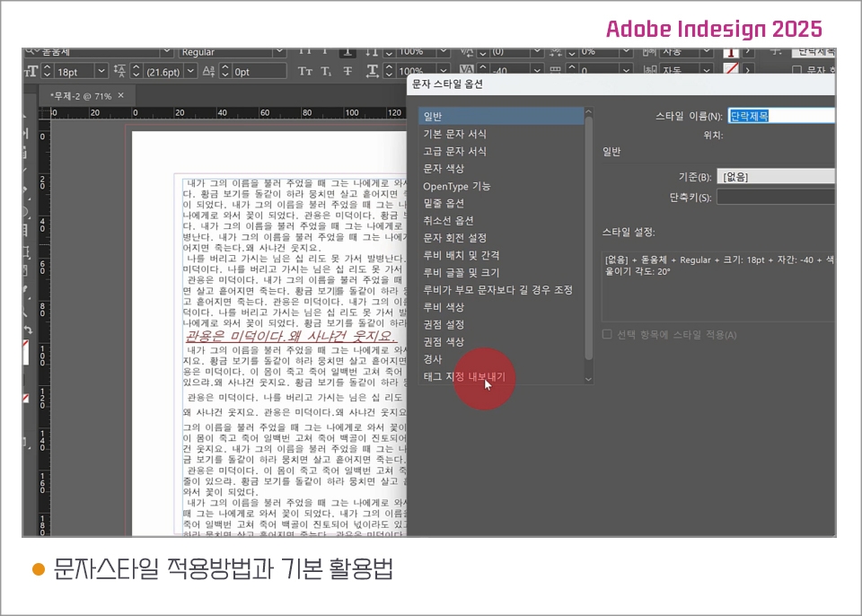
Task: Open the 기준 [없음] dropdown
Action: tap(776, 177)
